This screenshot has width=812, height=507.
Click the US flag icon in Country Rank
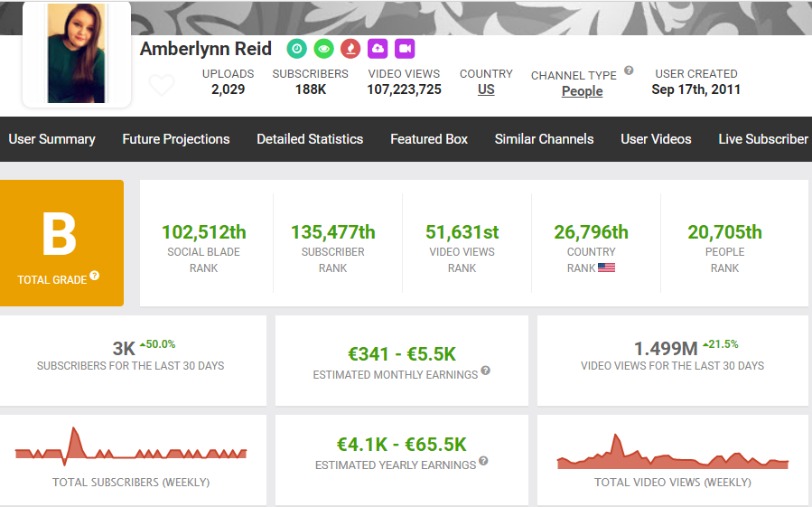[x=606, y=268]
